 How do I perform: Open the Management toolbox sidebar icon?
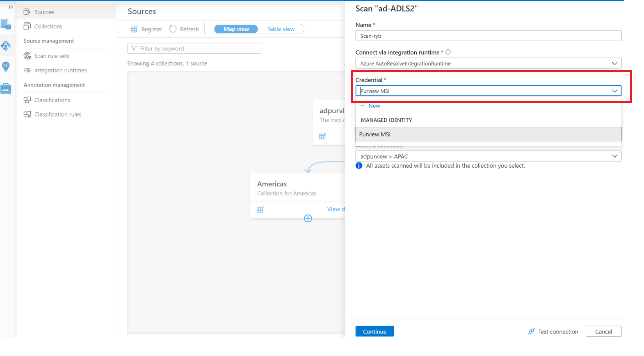click(6, 88)
